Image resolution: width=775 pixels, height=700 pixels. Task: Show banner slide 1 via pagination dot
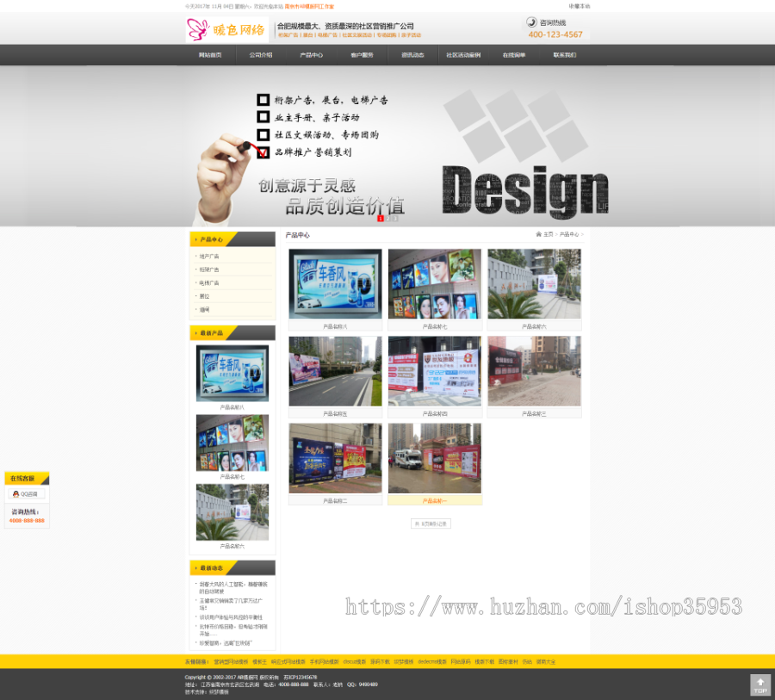click(x=381, y=219)
